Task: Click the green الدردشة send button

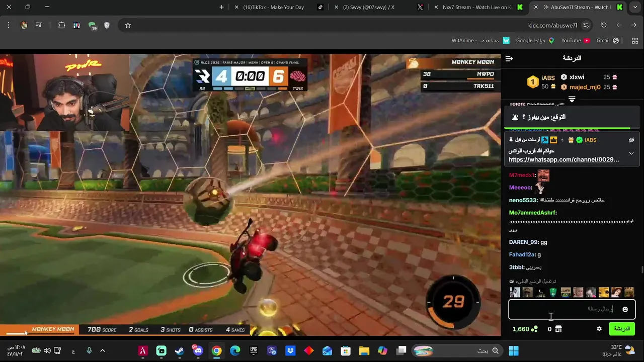Action: pyautogui.click(x=622, y=329)
